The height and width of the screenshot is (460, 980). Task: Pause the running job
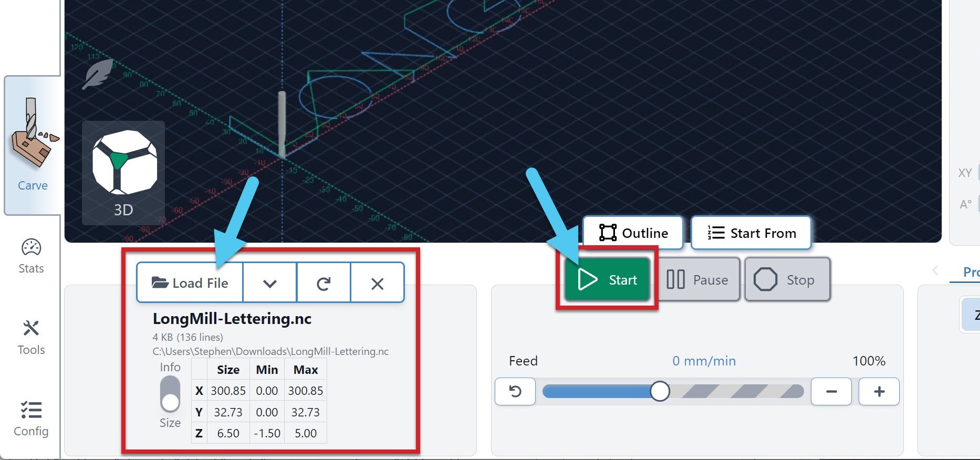(x=698, y=280)
